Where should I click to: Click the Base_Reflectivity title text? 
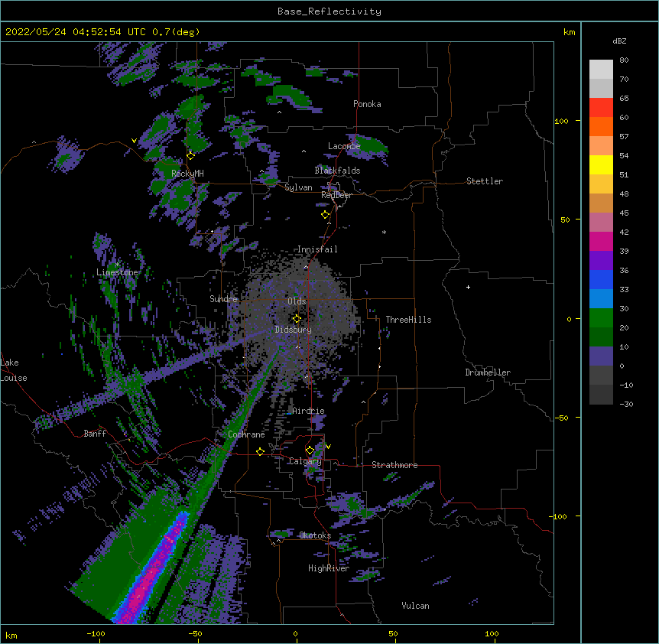click(329, 11)
